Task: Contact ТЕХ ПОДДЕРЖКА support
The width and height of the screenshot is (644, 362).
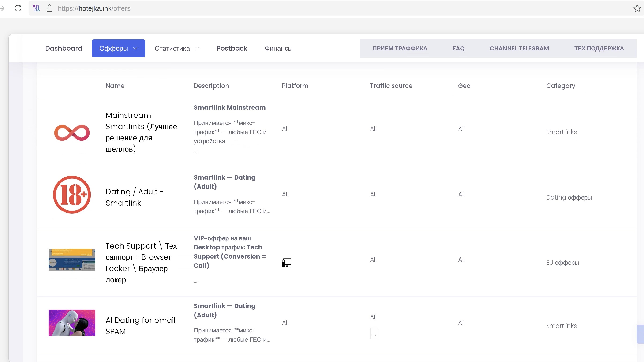Action: pos(599,48)
